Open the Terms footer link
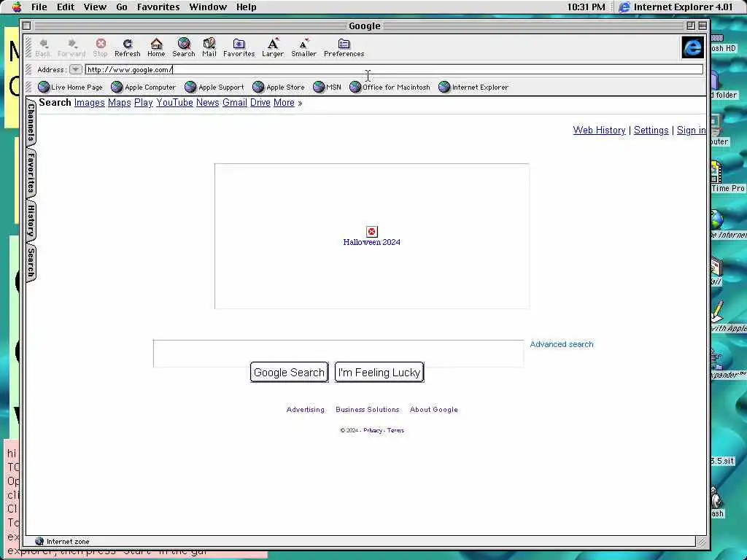This screenshot has width=747, height=560. [395, 430]
